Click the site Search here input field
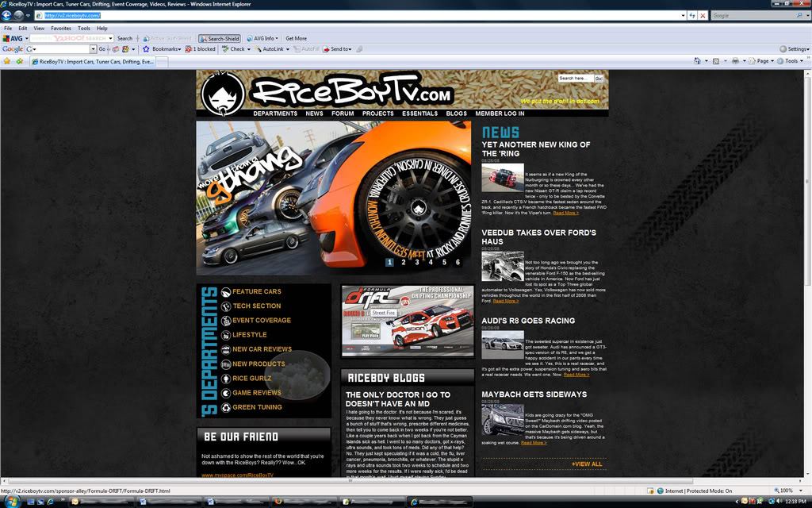This screenshot has height=508, width=812. tap(576, 79)
